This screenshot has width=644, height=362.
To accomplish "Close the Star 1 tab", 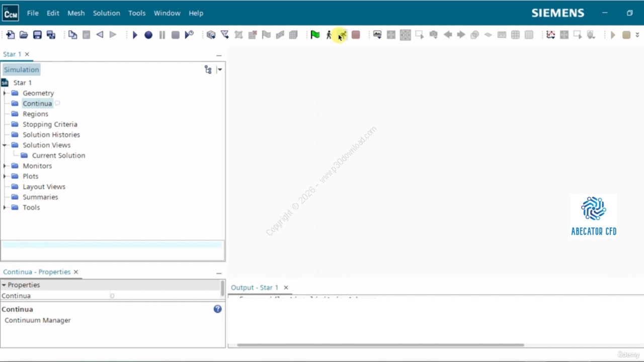I will [27, 54].
